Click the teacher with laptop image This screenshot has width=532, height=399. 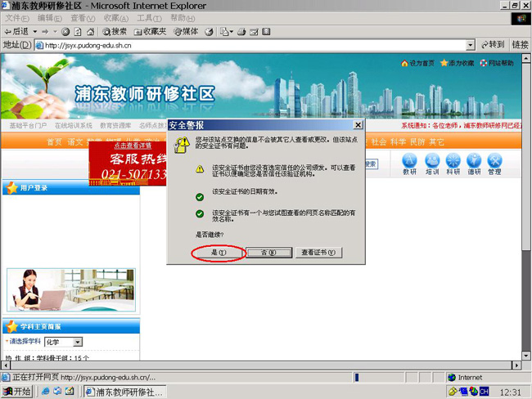coord(71,289)
